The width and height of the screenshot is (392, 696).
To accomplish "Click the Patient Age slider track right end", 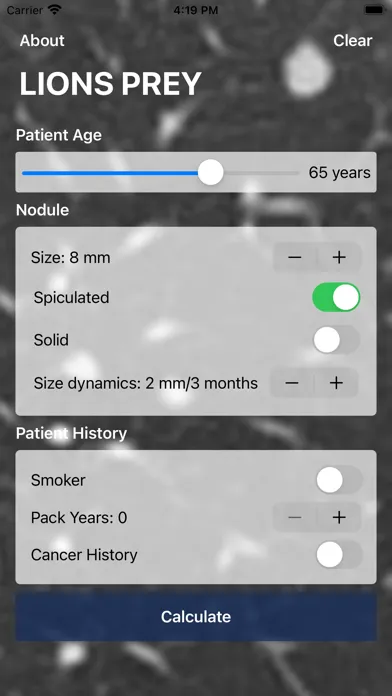I will point(297,173).
